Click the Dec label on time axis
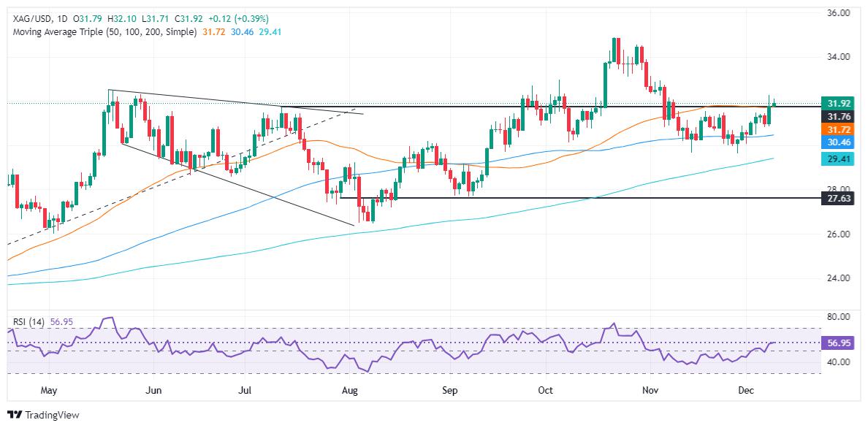Viewport: 868px width, 428px height. tap(745, 391)
